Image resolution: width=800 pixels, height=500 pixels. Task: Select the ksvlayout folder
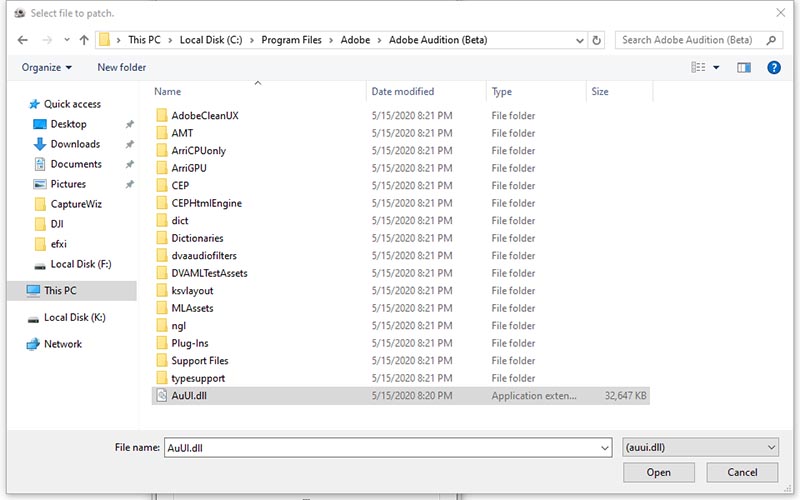(x=192, y=291)
